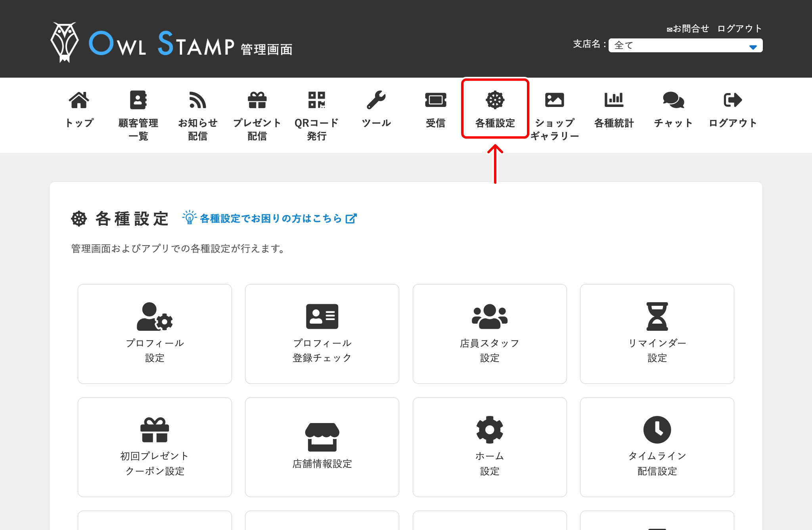Click the 受信 menu label
Screen dimensions: 812x530
click(436, 123)
